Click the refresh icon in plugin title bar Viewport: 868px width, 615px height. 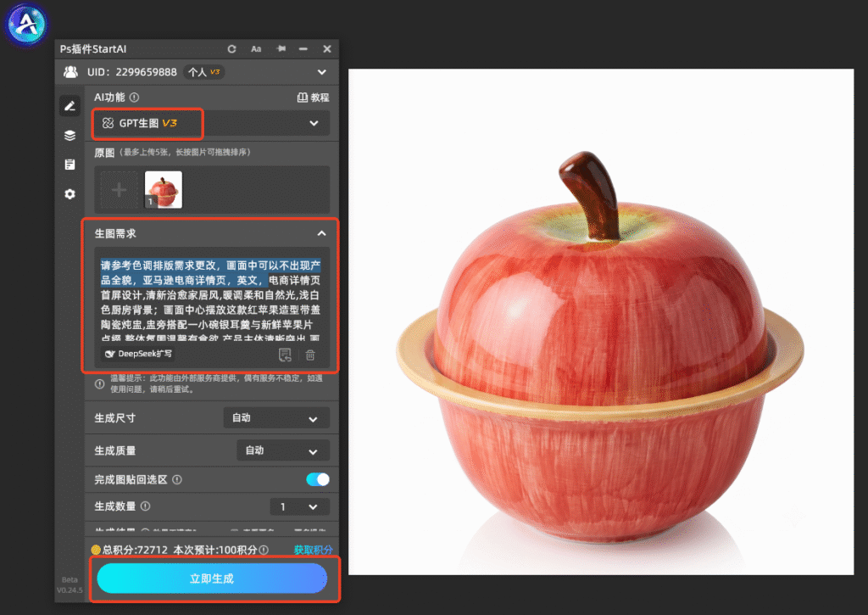click(x=231, y=48)
